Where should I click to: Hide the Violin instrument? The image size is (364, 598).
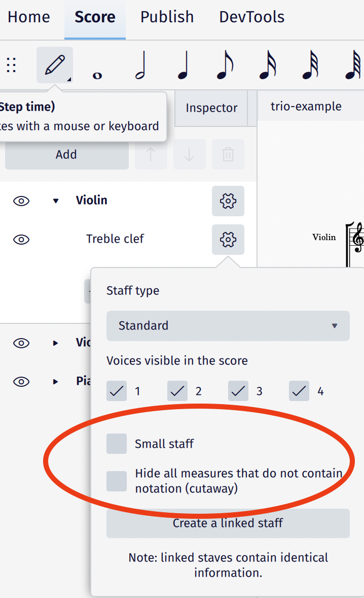pyautogui.click(x=21, y=201)
